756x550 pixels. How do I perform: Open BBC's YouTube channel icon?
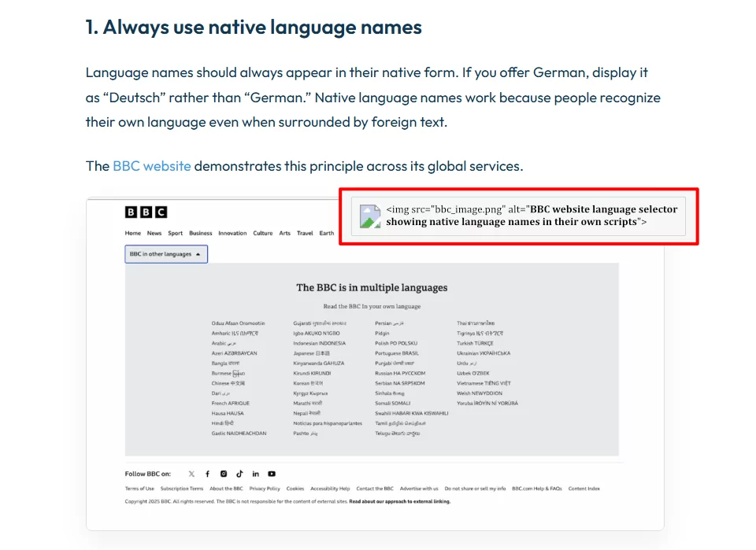click(271, 474)
